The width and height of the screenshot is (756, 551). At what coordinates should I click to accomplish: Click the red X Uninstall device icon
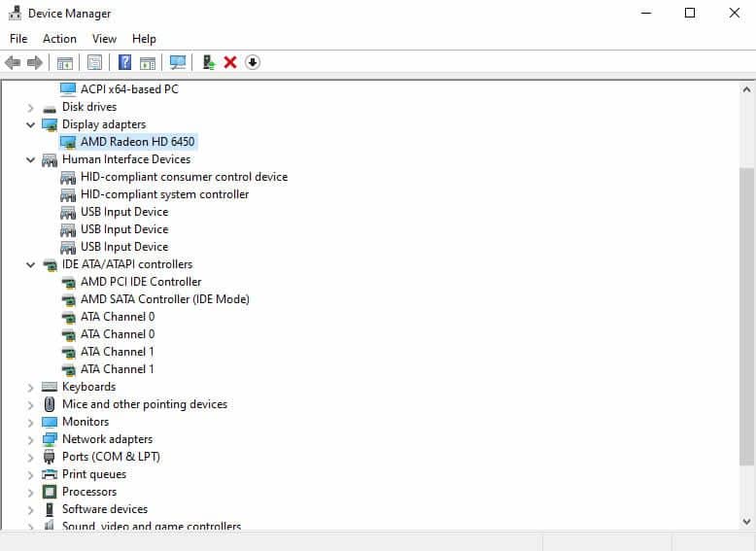(230, 62)
